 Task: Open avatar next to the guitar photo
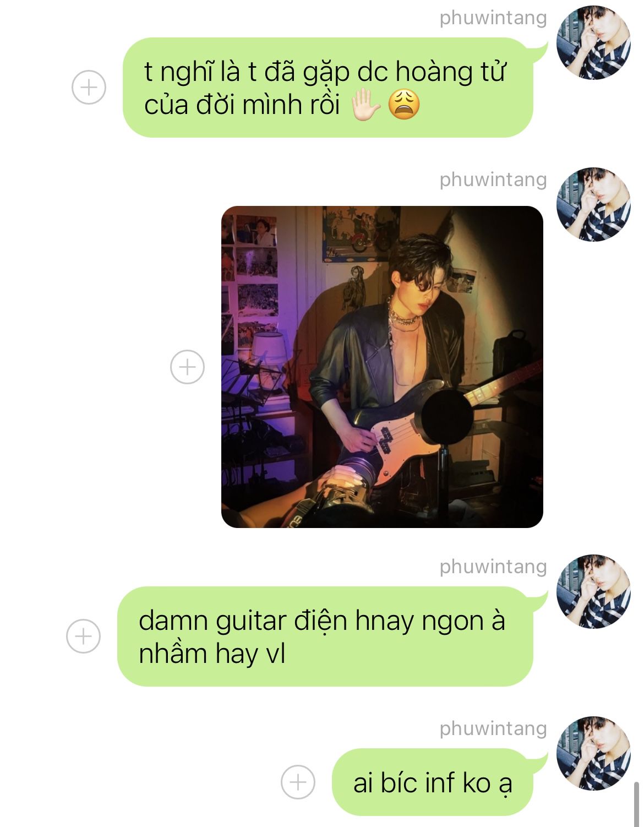(593, 205)
